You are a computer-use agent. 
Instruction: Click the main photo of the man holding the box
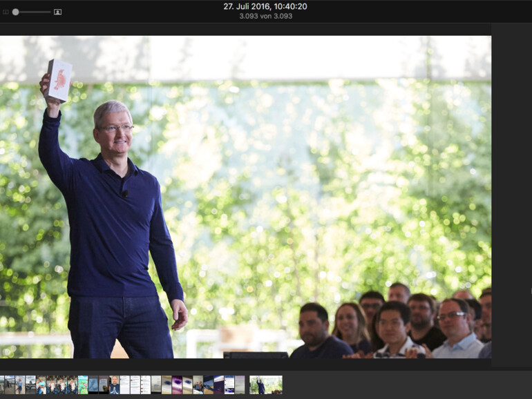coord(246,197)
